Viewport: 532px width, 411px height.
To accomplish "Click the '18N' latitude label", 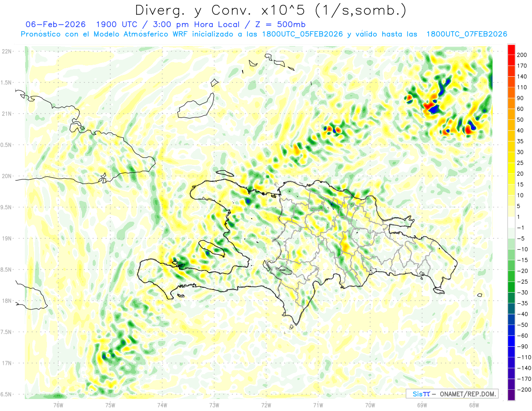I will [6, 301].
